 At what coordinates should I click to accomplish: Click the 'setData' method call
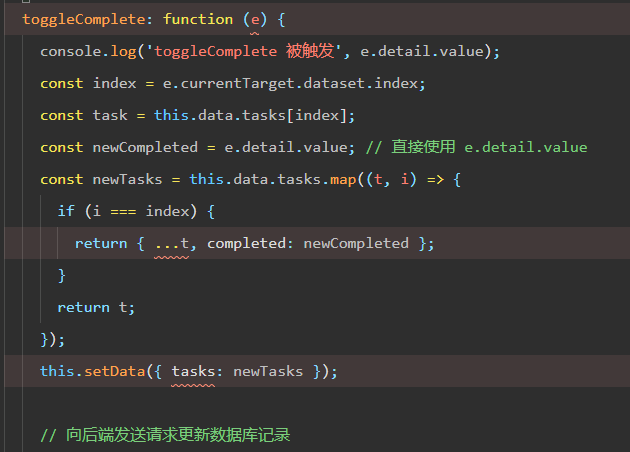(x=115, y=371)
